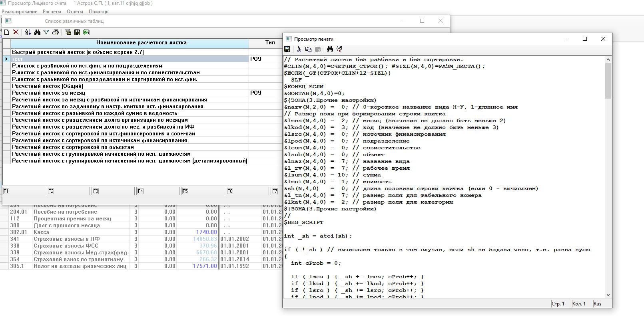Click the Наименование расчетного листка column header
The height and width of the screenshot is (333, 644).
pos(130,43)
